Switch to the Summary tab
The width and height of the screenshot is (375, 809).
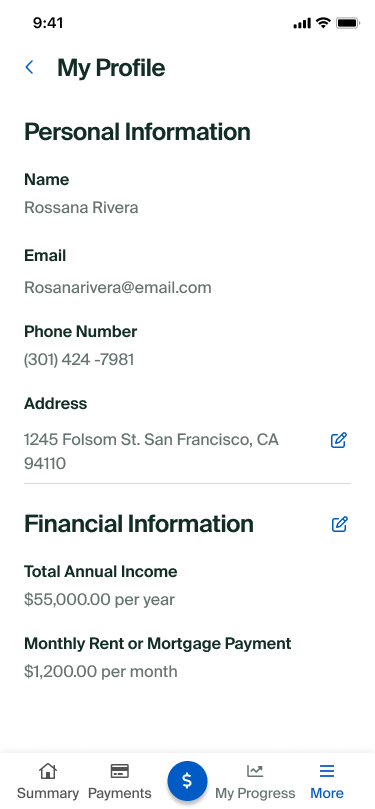48,793
